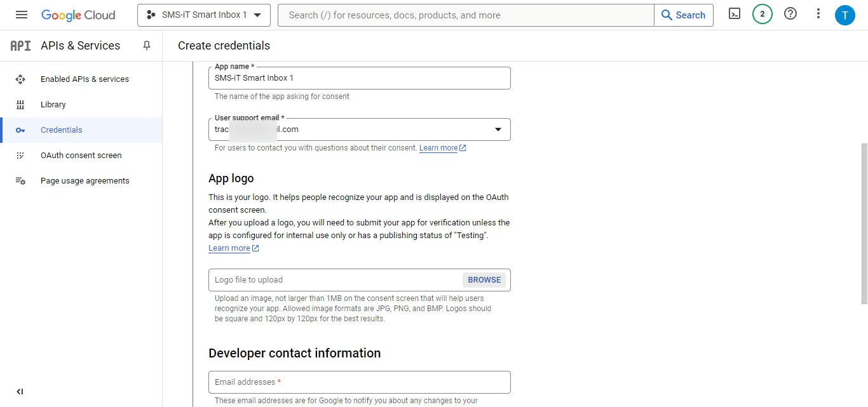Open the main navigation hamburger menu
Screen dimensions: 868x407
[x=21, y=15]
